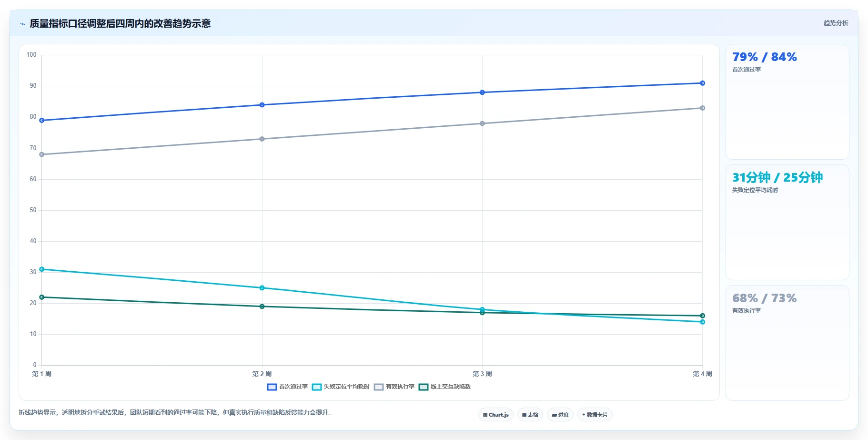The width and height of the screenshot is (868, 440).
Task: Select the 首次通过率 data point at 第 3 周
Action: 482,92
